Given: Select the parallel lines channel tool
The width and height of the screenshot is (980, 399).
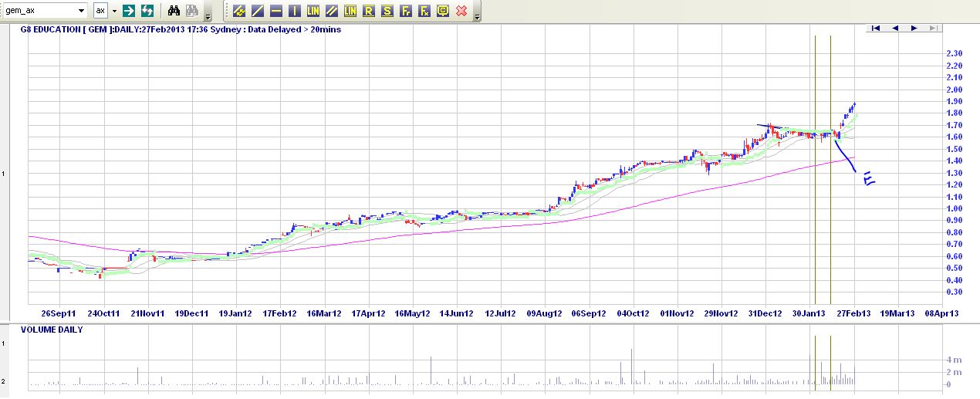Looking at the screenshot, I should click(332, 11).
